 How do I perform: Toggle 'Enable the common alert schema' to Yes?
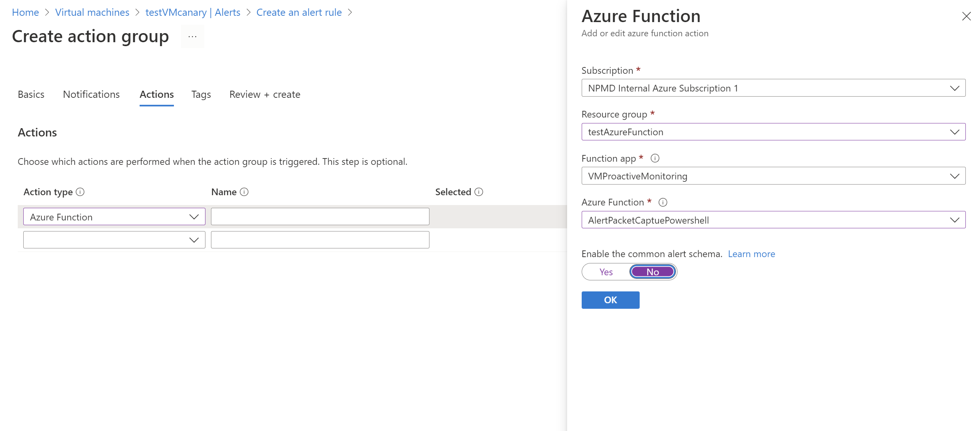[x=603, y=272]
